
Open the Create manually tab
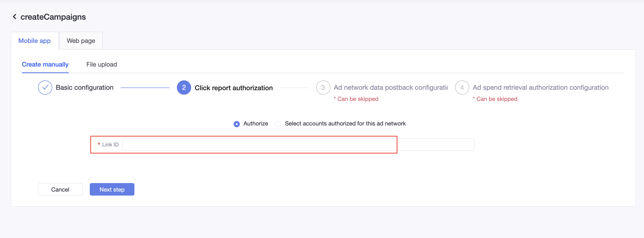(x=45, y=65)
